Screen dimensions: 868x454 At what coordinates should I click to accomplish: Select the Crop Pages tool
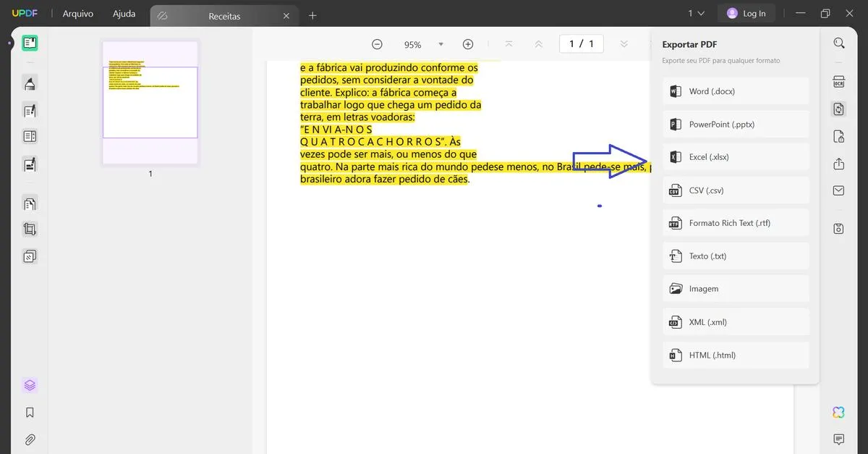(30, 229)
